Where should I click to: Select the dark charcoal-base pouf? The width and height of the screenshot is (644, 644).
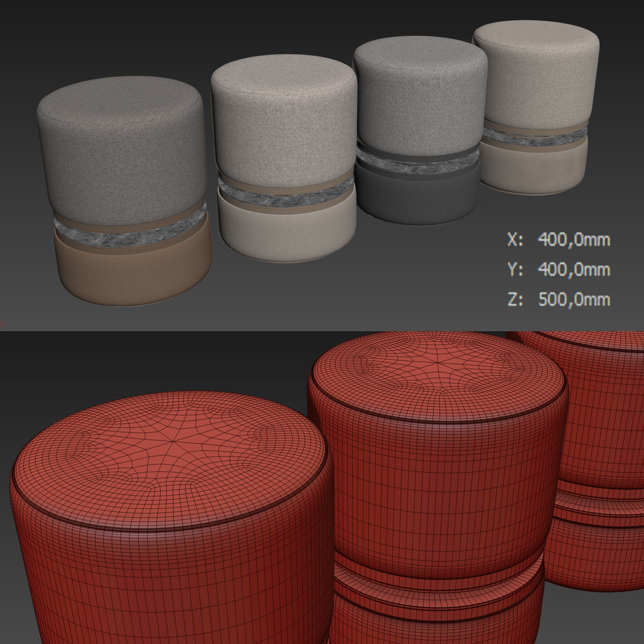[x=419, y=131]
